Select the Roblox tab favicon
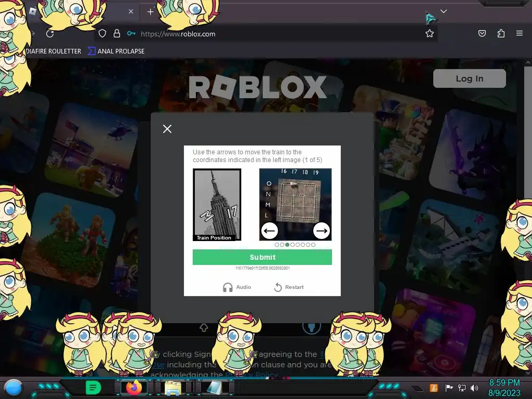The image size is (532, 399). click(x=32, y=11)
